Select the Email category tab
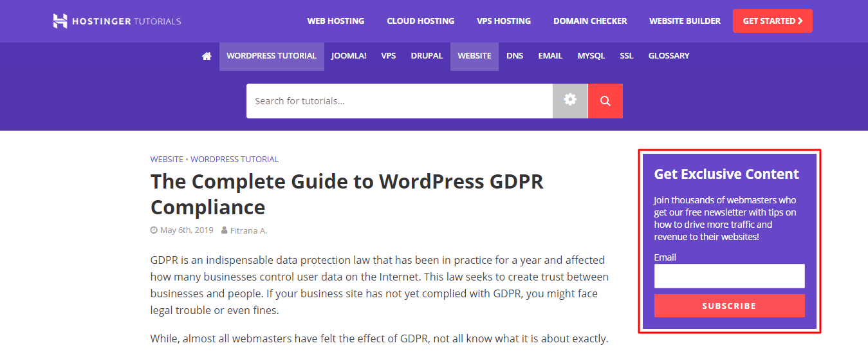This screenshot has width=868, height=361. [x=550, y=56]
